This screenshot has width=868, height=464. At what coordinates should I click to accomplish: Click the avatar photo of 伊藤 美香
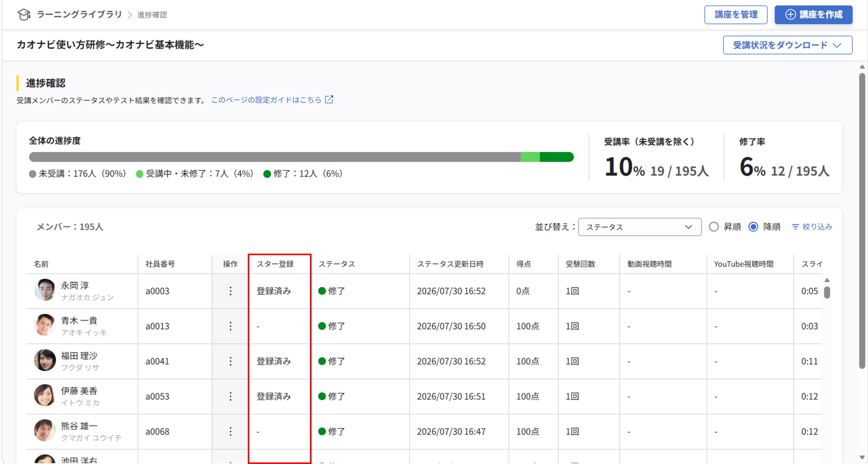pos(45,395)
